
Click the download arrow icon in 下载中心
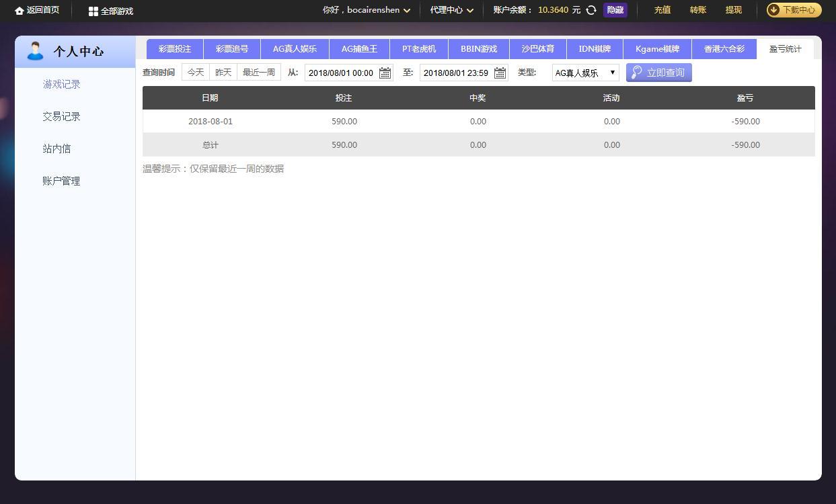[x=774, y=10]
